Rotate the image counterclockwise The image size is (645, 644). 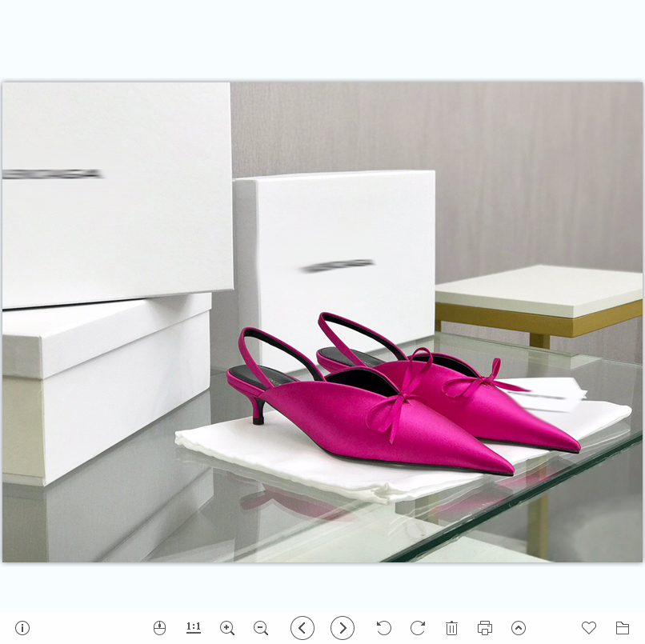[384, 628]
